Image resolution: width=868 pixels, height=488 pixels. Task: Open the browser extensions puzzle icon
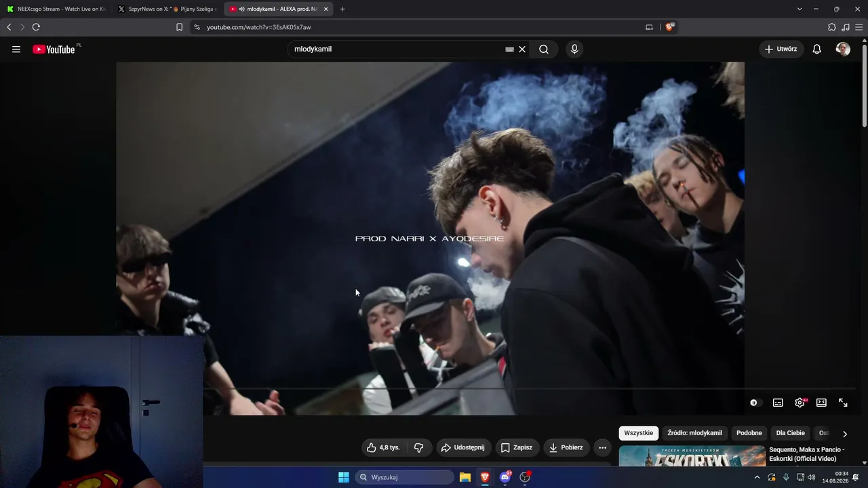pos(832,27)
